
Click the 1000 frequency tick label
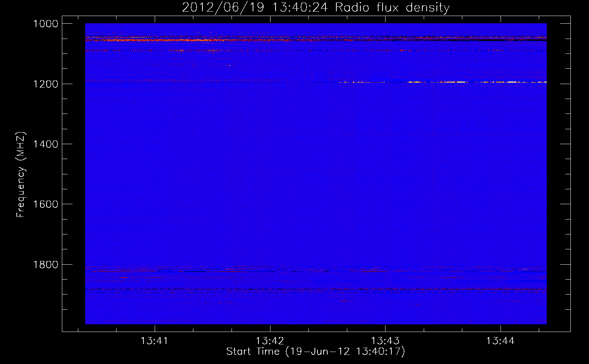click(46, 24)
